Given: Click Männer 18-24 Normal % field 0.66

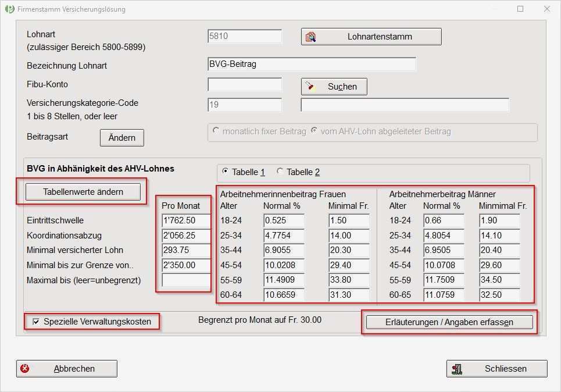Looking at the screenshot, I should pos(444,220).
